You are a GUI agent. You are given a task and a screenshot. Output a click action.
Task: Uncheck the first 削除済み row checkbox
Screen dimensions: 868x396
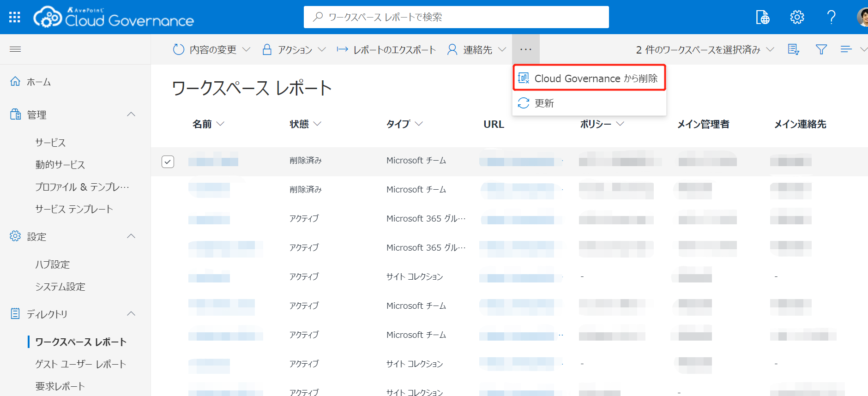pos(168,162)
